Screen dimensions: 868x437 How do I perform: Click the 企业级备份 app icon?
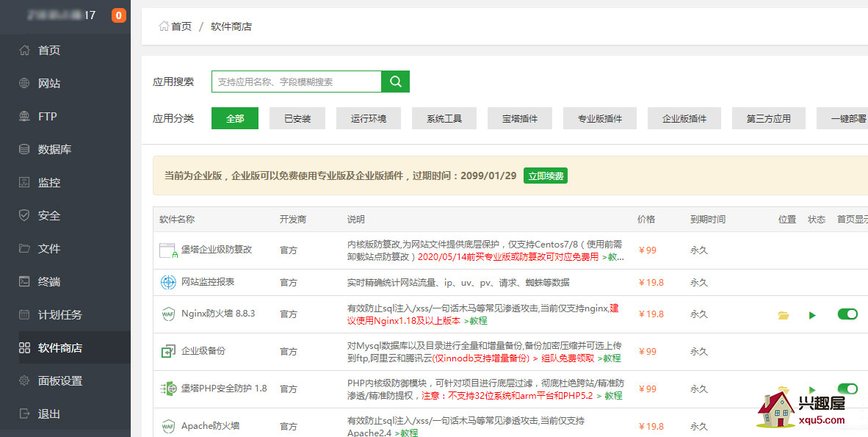pos(167,351)
